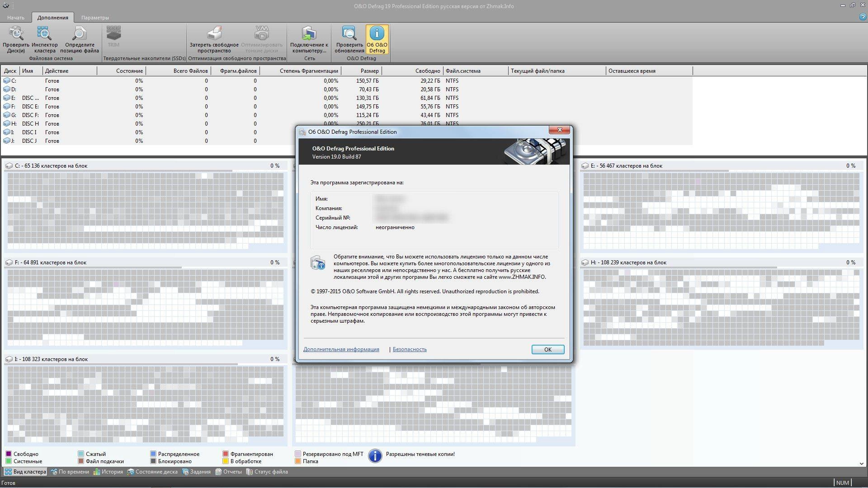Screen dimensions: 868x488
Task: Click the Распределенное blue legend swatch
Action: coord(153,454)
